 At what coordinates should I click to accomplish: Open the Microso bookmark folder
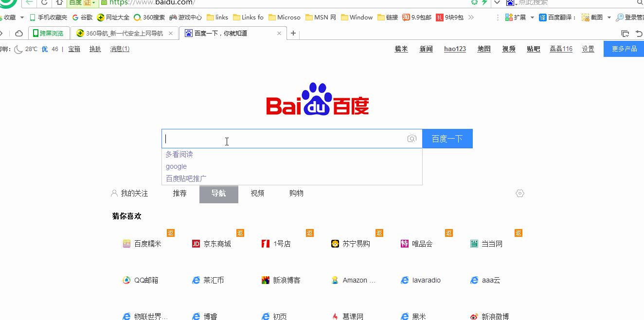(x=285, y=18)
